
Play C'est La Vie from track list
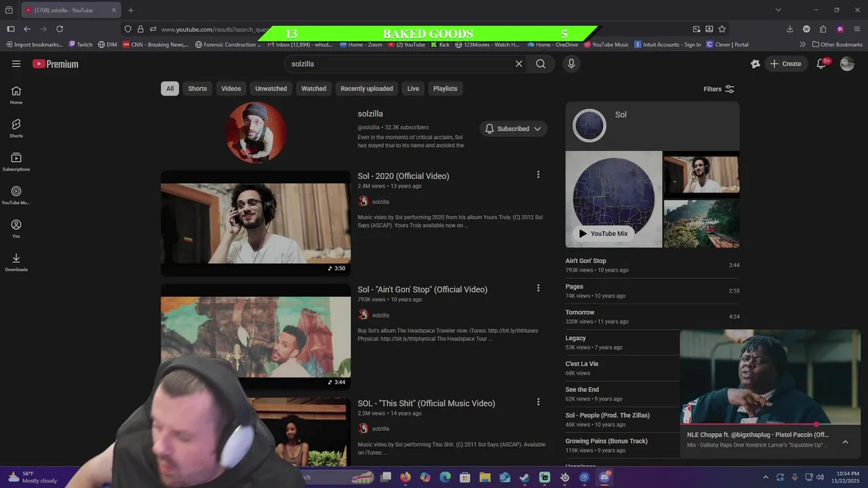point(622,368)
